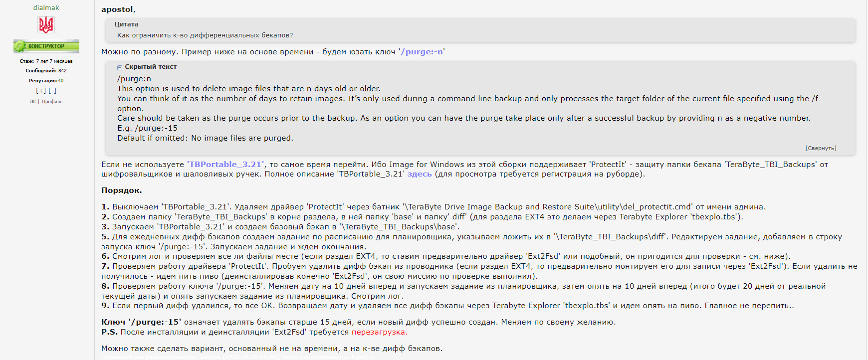Viewport: 868px width, 360px height.
Task: Click the message count 842
Action: click(x=62, y=71)
